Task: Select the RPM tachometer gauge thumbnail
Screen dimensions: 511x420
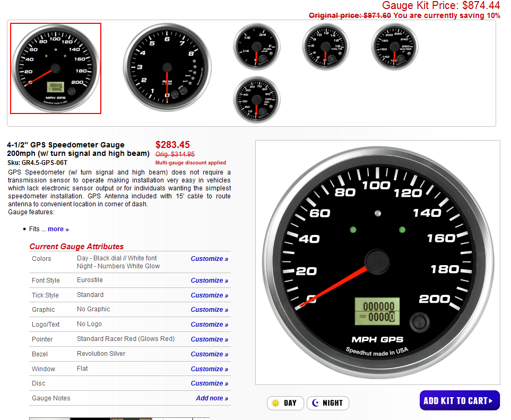Action: point(167,68)
